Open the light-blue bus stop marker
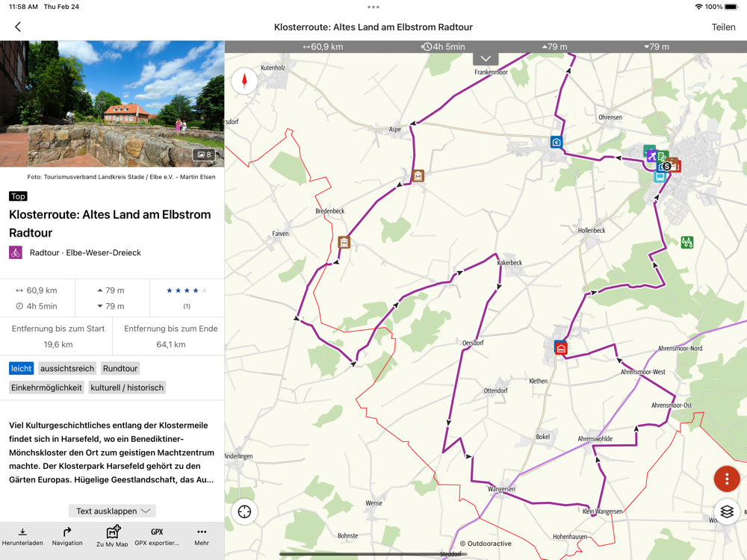This screenshot has height=560, width=747. pyautogui.click(x=660, y=177)
